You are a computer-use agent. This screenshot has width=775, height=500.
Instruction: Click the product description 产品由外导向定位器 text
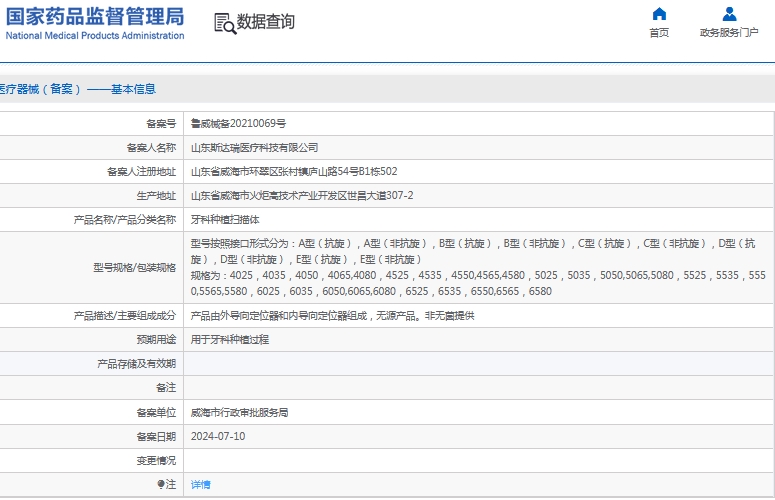332,316
